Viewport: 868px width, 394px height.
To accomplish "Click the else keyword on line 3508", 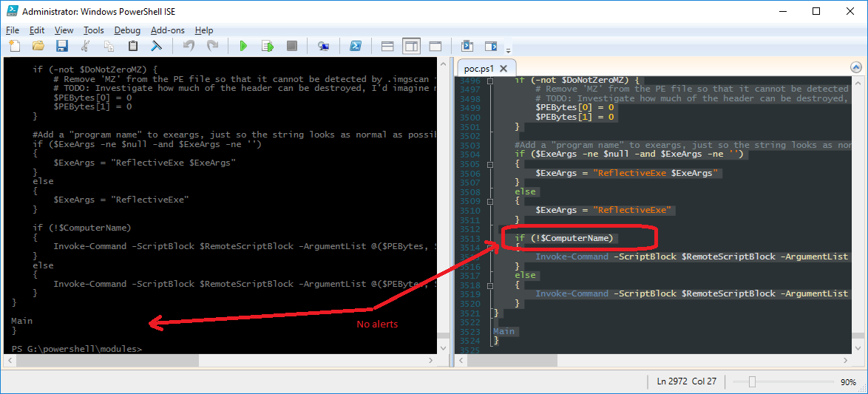I will pyautogui.click(x=525, y=191).
